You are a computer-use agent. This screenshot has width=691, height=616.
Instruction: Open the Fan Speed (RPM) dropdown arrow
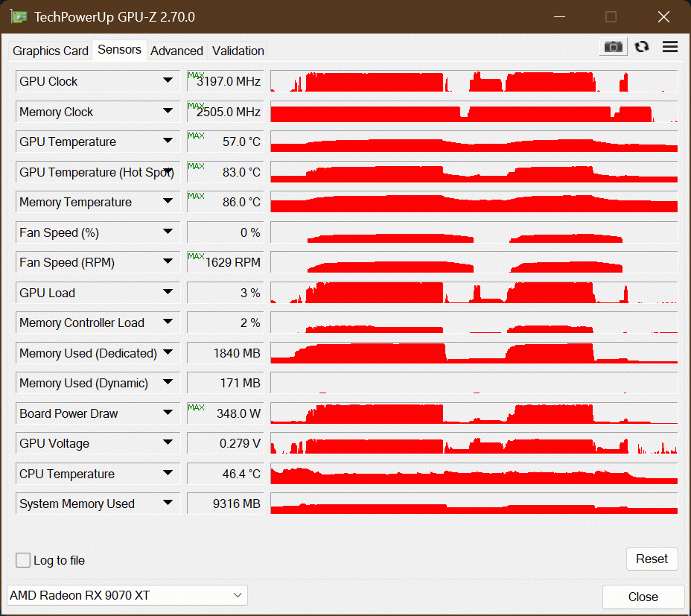(x=168, y=261)
